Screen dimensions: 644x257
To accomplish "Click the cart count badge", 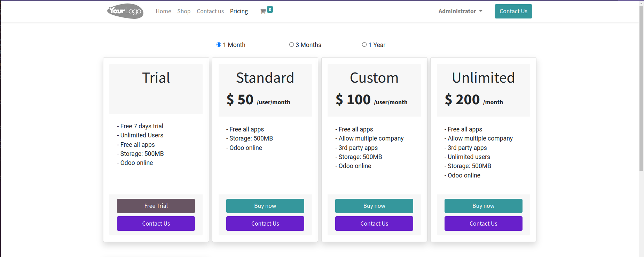I will click(270, 9).
